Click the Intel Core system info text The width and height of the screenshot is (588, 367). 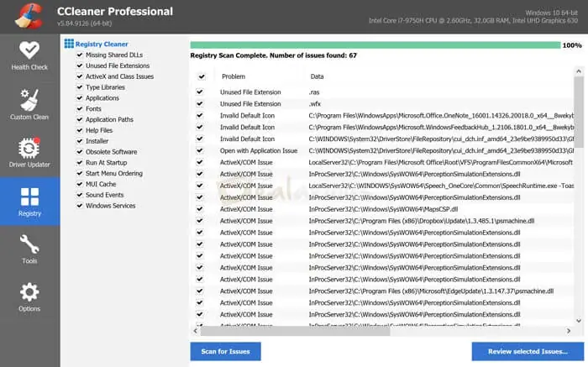point(473,21)
